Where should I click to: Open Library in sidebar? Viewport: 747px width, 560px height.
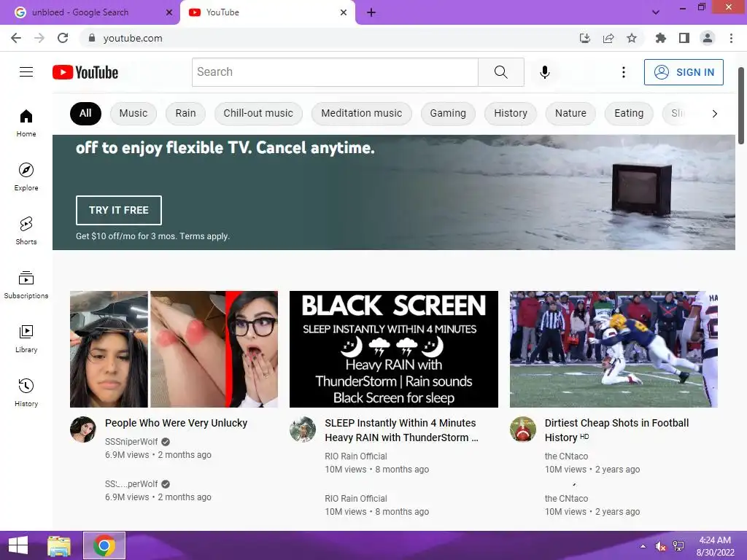pyautogui.click(x=26, y=338)
